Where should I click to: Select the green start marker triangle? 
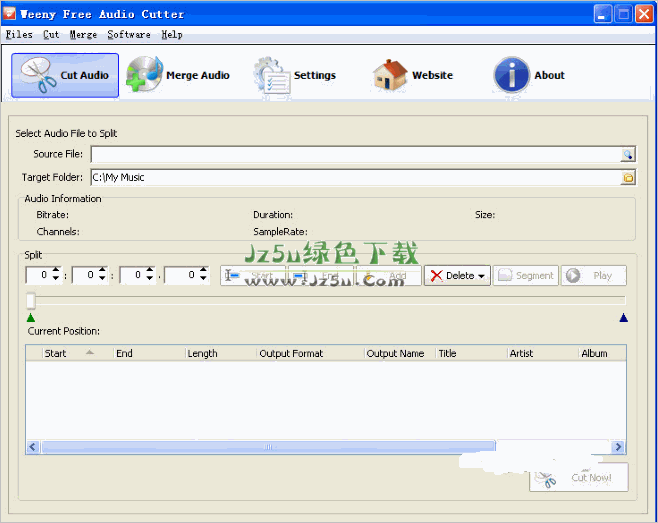[x=31, y=318]
